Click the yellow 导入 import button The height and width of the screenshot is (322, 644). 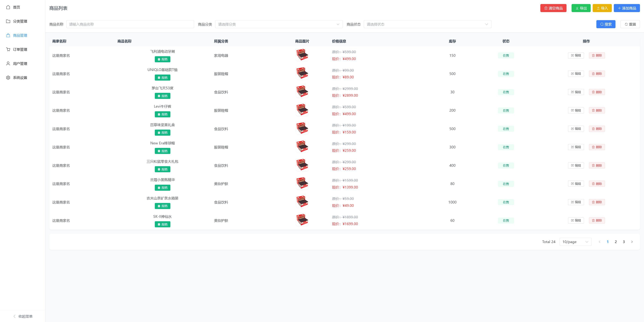[x=602, y=8]
